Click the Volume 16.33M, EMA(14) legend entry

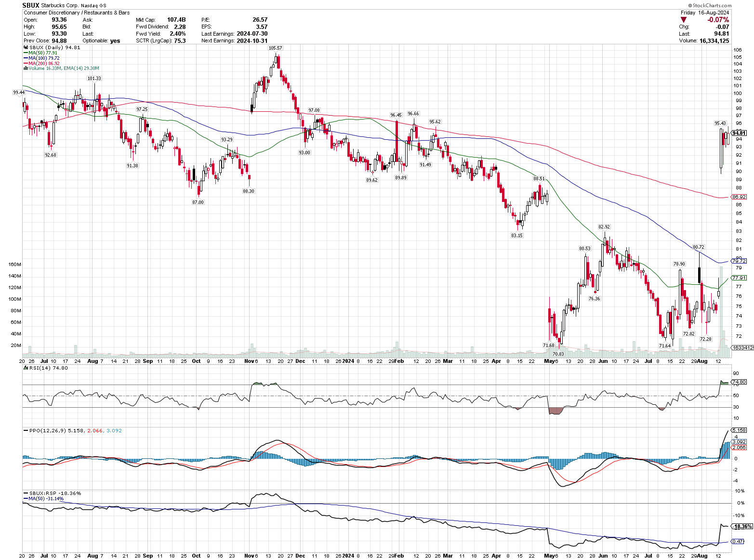coord(61,68)
